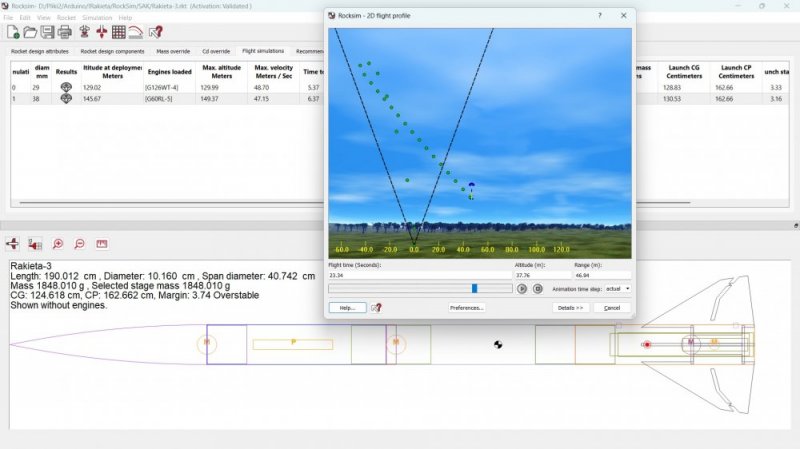Image resolution: width=800 pixels, height=449 pixels.
Task: Click the Cancel button in the dialog
Action: click(612, 308)
